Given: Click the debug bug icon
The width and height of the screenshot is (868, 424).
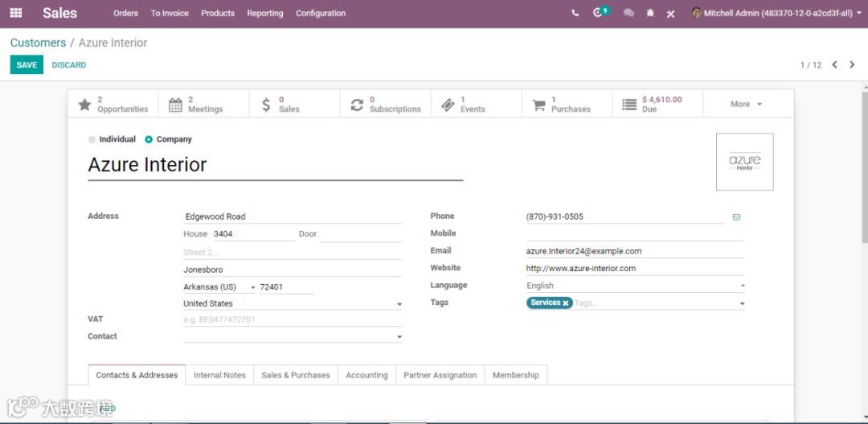Looking at the screenshot, I should point(650,13).
